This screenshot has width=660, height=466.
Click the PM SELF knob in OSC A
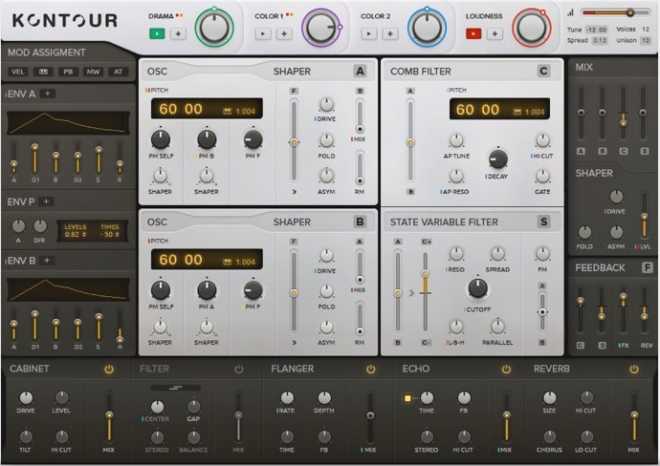[160, 139]
